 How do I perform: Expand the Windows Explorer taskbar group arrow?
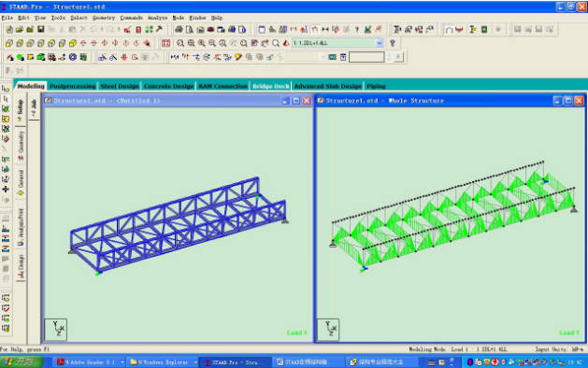click(195, 362)
